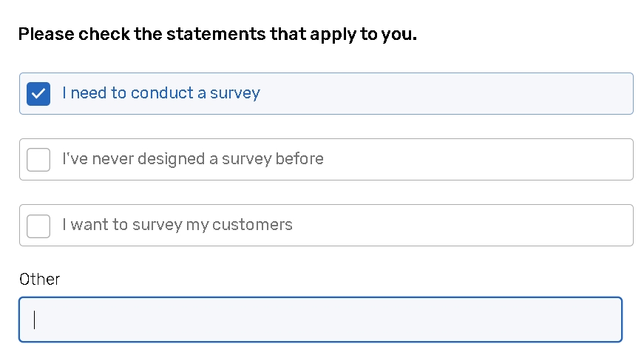Place the cursor in the empty Other box
The height and width of the screenshot is (361, 644).
pos(320,320)
